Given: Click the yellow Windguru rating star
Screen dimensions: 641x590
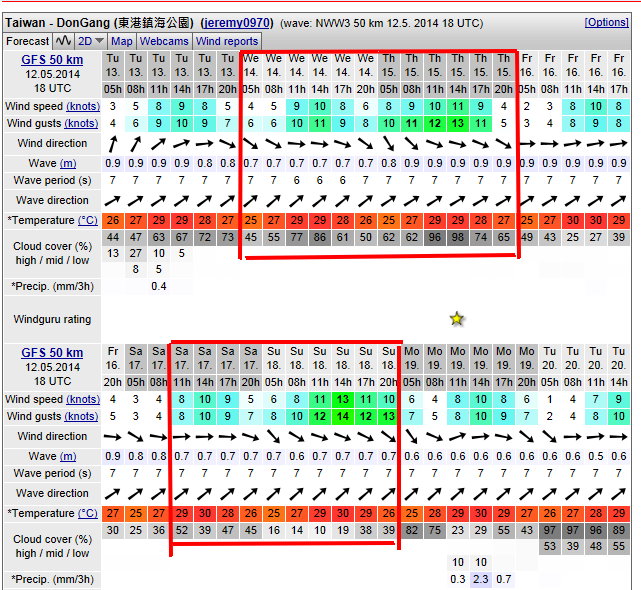Looking at the screenshot, I should pos(457,319).
